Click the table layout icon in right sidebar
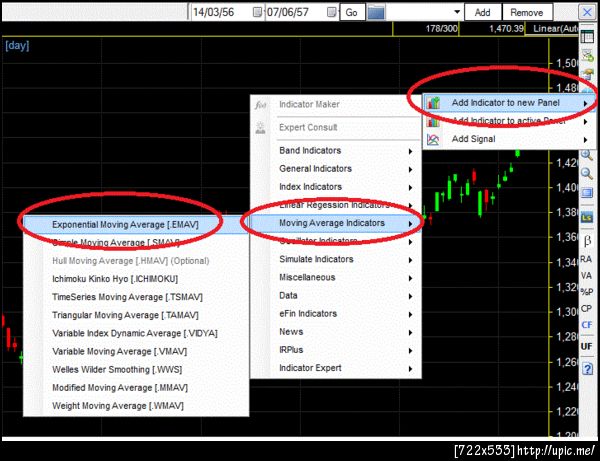The width and height of the screenshot is (600, 461). coord(587,37)
